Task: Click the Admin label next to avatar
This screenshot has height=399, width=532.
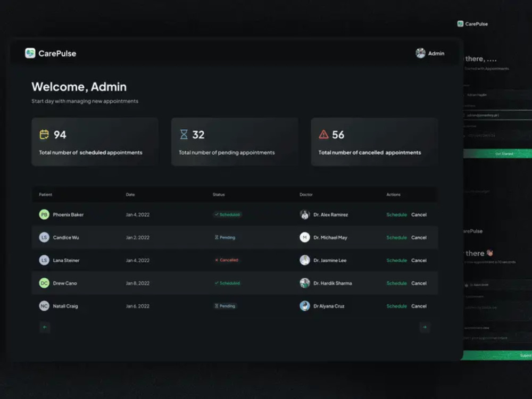Action: [x=436, y=54]
